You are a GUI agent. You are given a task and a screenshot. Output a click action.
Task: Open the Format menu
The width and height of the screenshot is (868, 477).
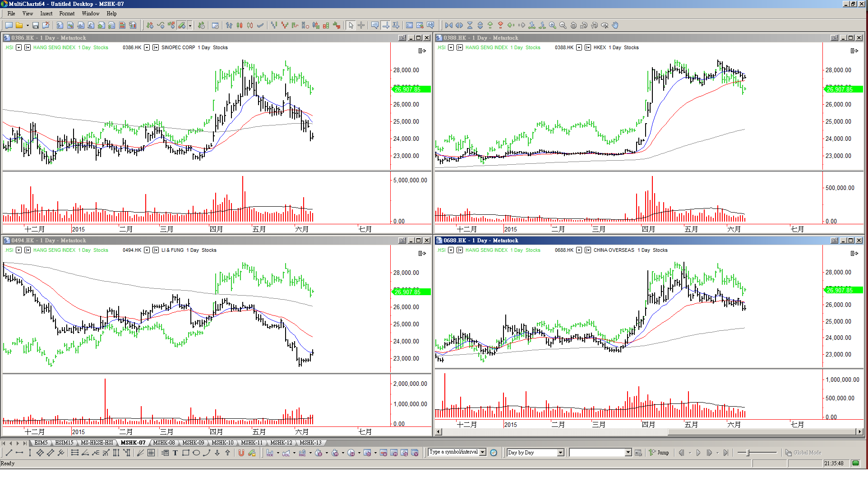67,14
